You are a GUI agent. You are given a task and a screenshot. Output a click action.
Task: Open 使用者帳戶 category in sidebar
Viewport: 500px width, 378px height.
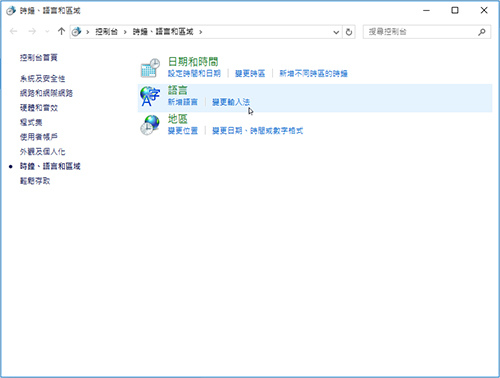(x=39, y=137)
